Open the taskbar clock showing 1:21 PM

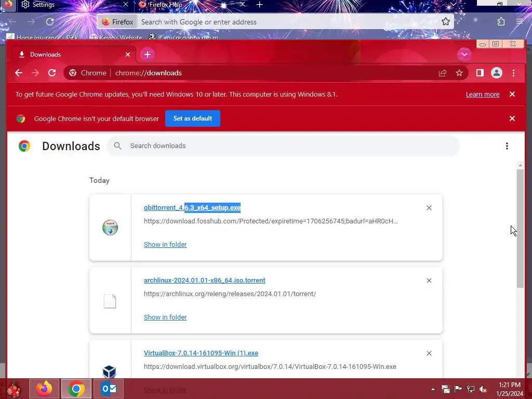click(x=510, y=389)
